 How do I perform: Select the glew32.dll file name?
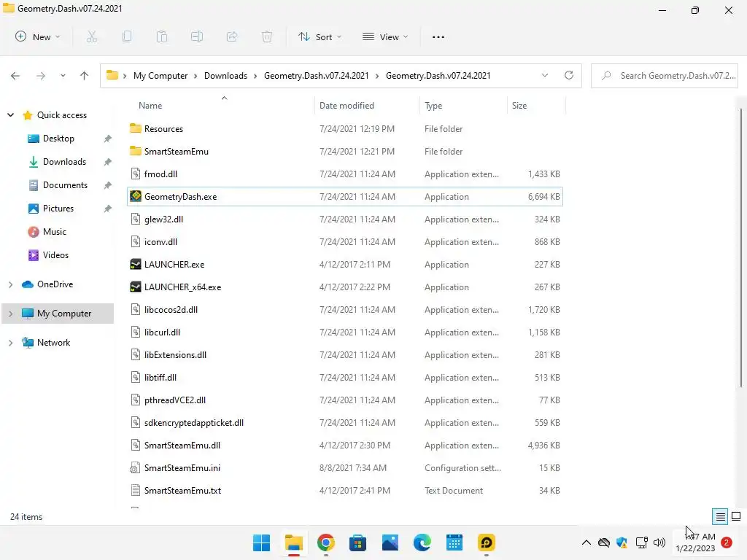[x=163, y=219]
